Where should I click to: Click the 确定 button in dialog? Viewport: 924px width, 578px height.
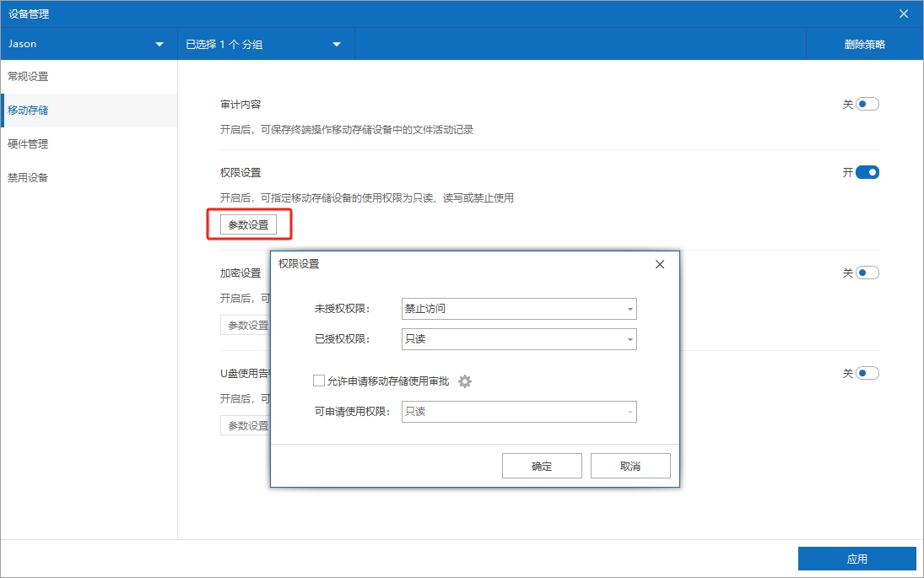pyautogui.click(x=542, y=467)
